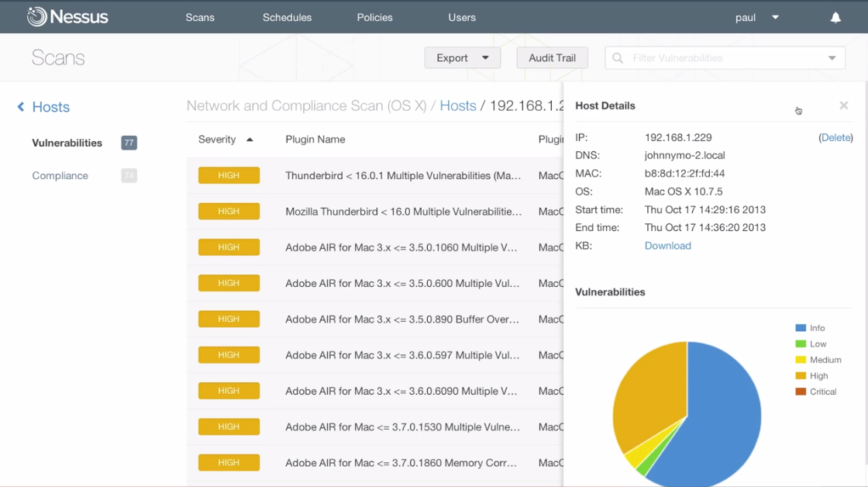Click the Nessus logo icon
868x487 pixels.
36,17
